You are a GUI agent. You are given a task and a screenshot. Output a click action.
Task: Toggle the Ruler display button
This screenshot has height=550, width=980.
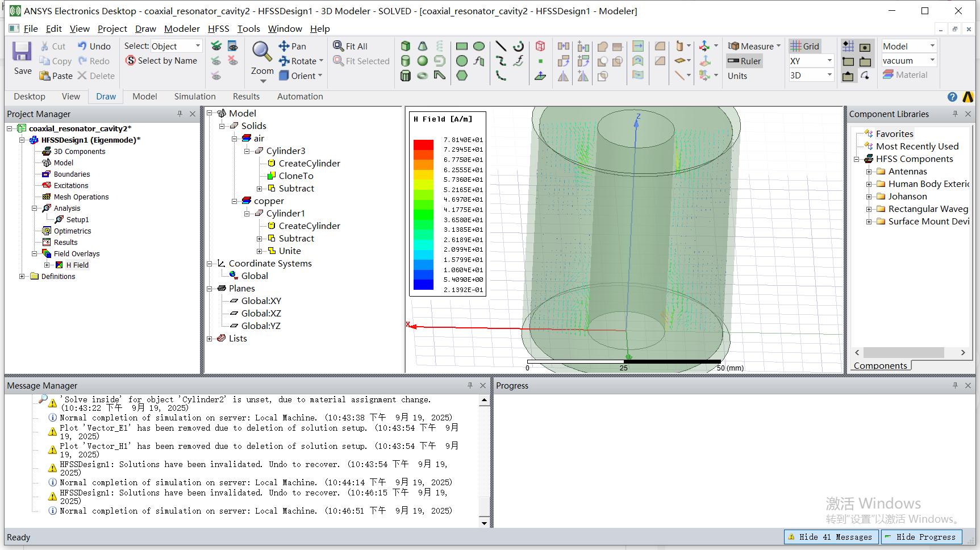pos(744,61)
